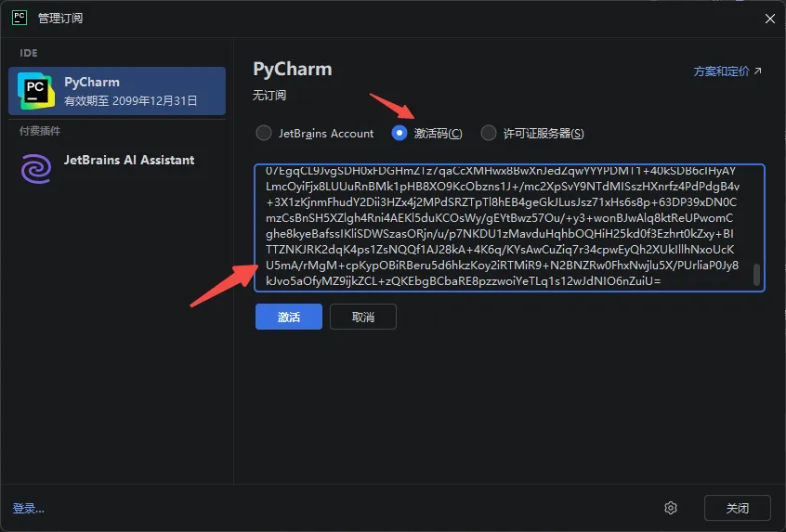Select JetBrains AI Assistant plugin entry
The image size is (786, 532).
(117, 168)
